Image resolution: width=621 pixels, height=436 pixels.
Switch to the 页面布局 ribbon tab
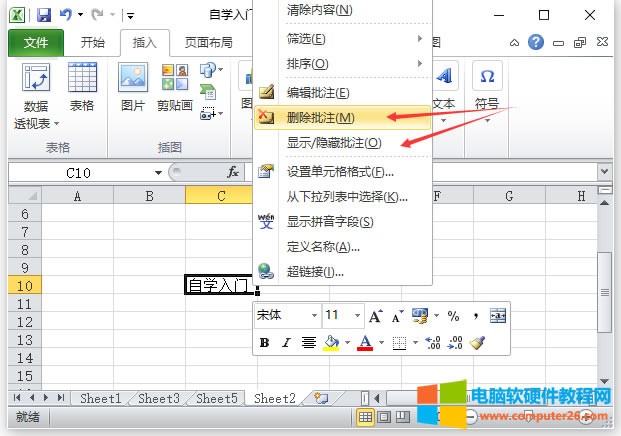point(209,42)
